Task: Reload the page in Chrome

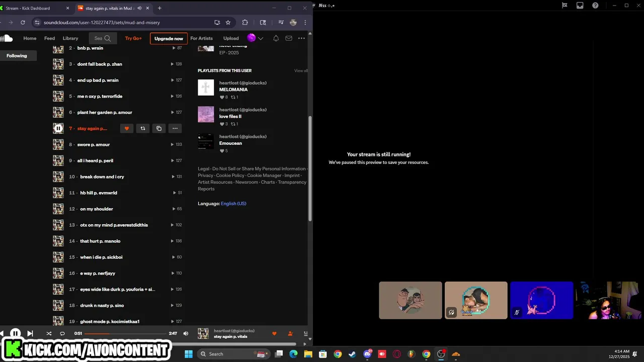Action: click(23, 22)
